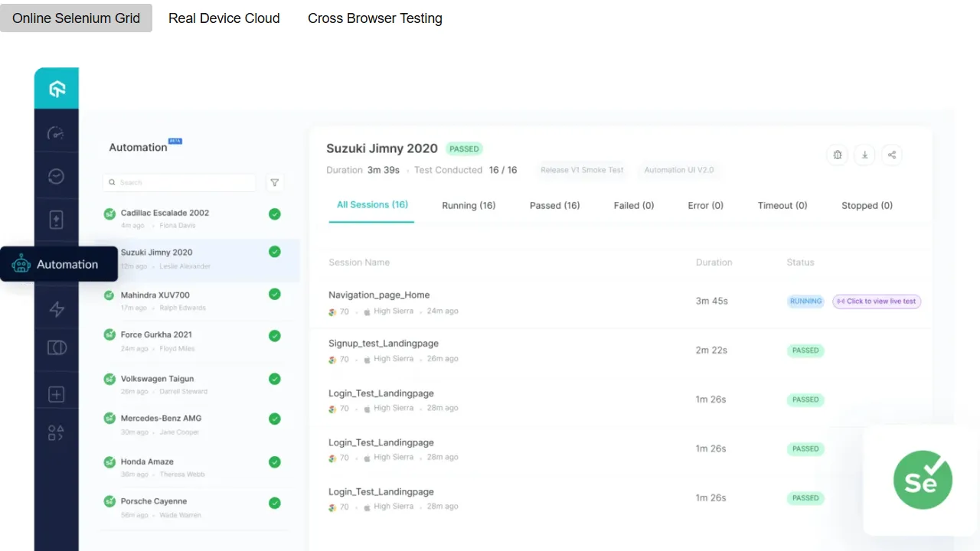Select the All Sessions (16) tab
The image size is (980, 551).
pos(372,205)
